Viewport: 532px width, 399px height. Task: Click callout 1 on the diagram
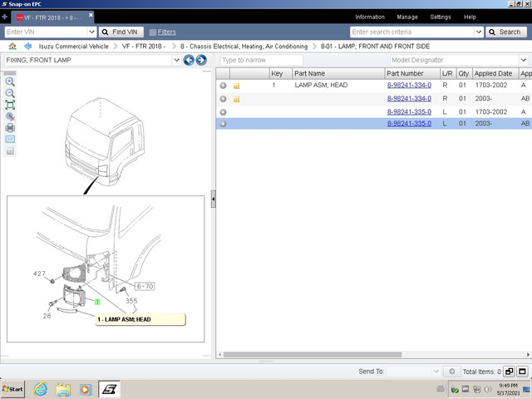[97, 302]
